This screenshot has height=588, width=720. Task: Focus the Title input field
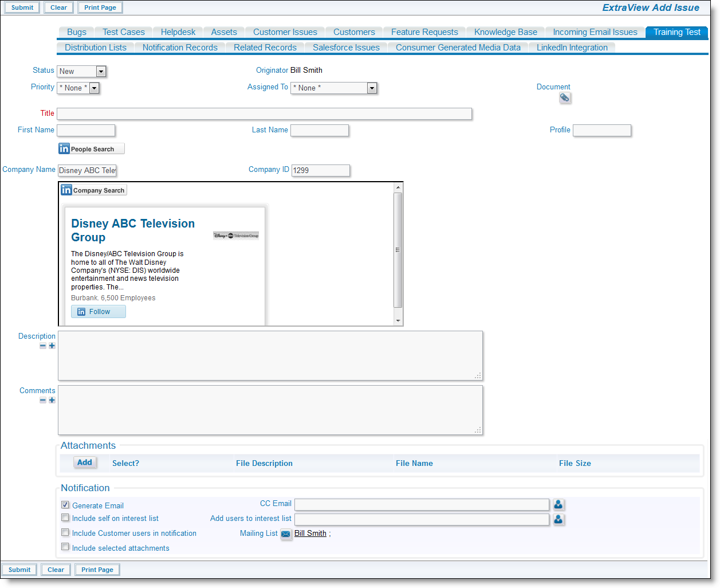coord(264,113)
